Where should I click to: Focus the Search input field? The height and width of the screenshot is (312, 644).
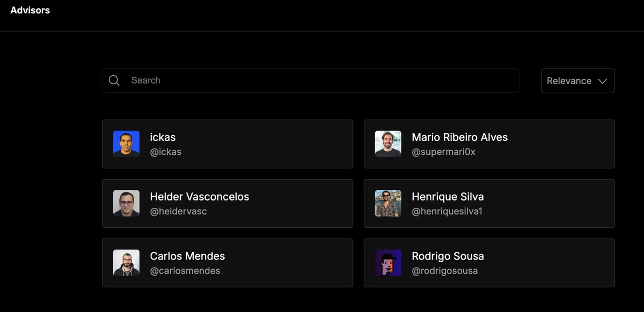point(311,80)
